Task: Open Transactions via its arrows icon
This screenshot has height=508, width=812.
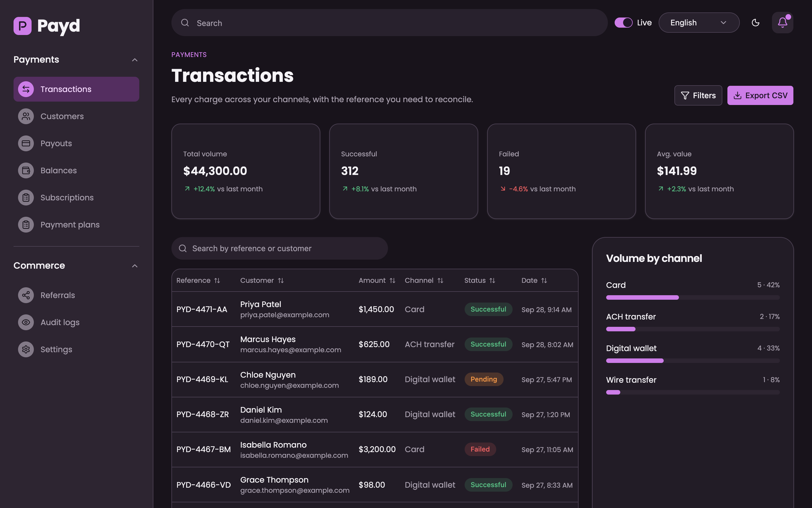Action: point(26,89)
